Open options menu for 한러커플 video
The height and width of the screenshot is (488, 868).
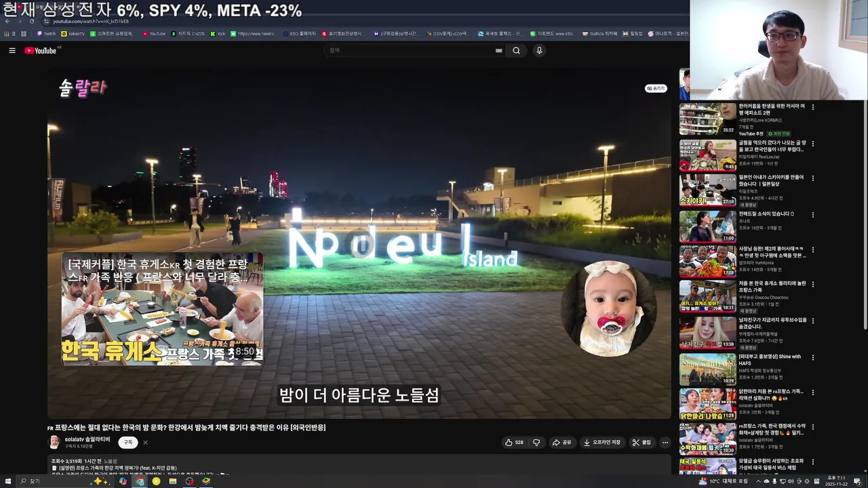[812, 107]
